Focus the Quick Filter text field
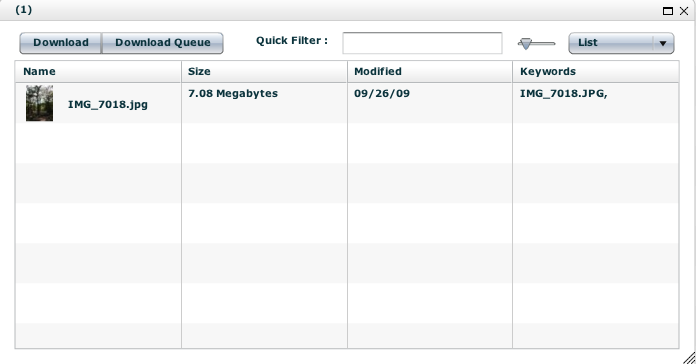The width and height of the screenshot is (696, 364). 422,43
